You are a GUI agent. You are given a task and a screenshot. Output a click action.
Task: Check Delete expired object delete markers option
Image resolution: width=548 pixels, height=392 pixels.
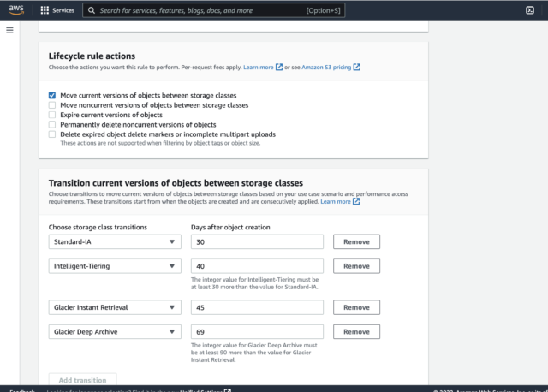click(52, 134)
